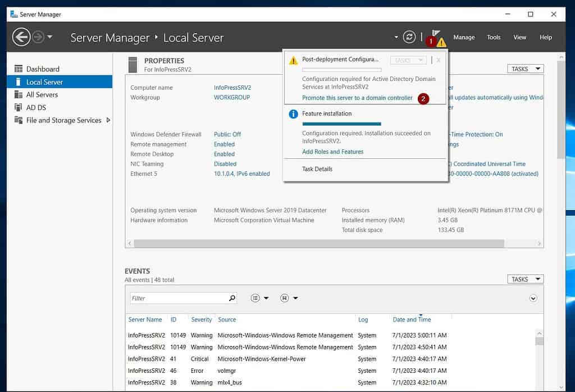
Task: Sort events by Date and Time column
Action: 412,320
